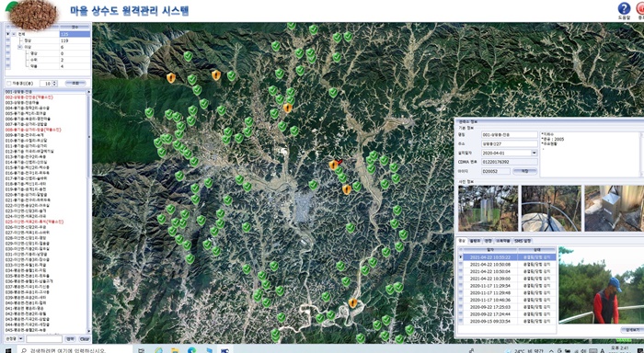This screenshot has width=644, height=353.
Task: Select station 036 in the list
Action: (x=45, y=281)
